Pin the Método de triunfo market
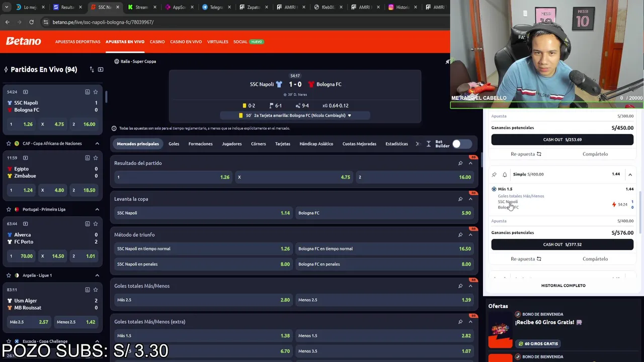The image size is (644, 362). coord(460,234)
